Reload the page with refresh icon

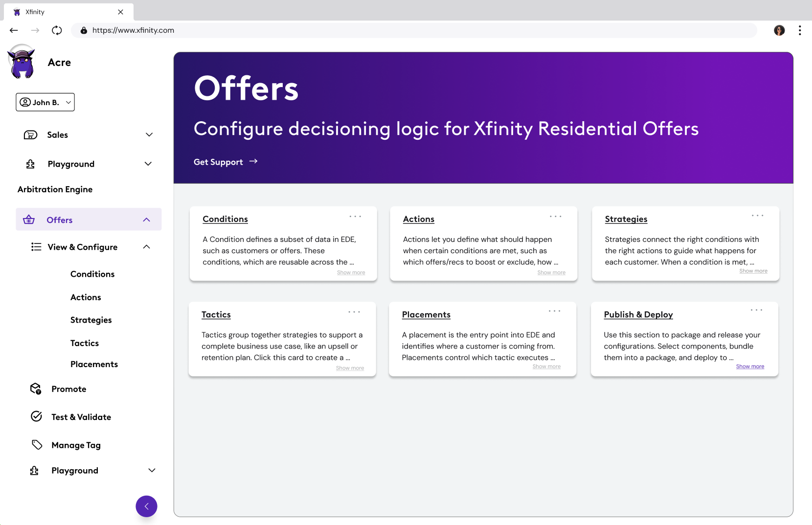pyautogui.click(x=57, y=30)
